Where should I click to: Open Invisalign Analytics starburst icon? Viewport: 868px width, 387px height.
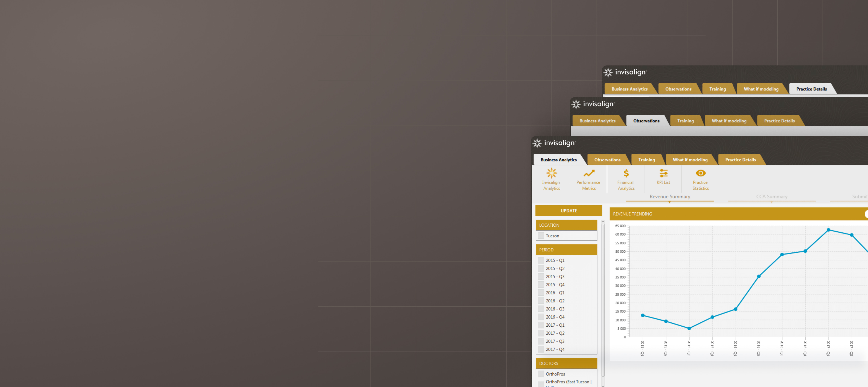tap(552, 173)
